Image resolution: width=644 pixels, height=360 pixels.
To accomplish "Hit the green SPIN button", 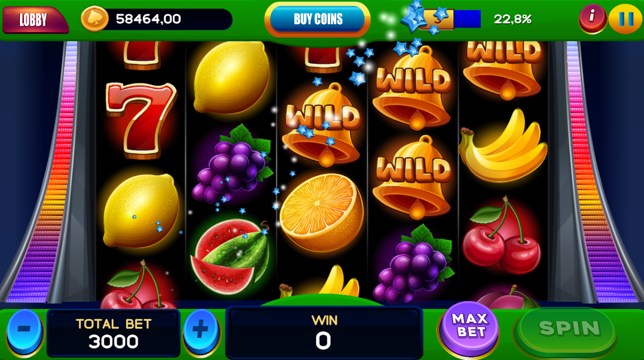I will [569, 328].
